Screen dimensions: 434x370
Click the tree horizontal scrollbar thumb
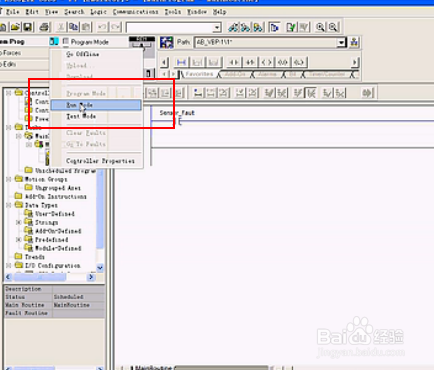click(x=40, y=277)
